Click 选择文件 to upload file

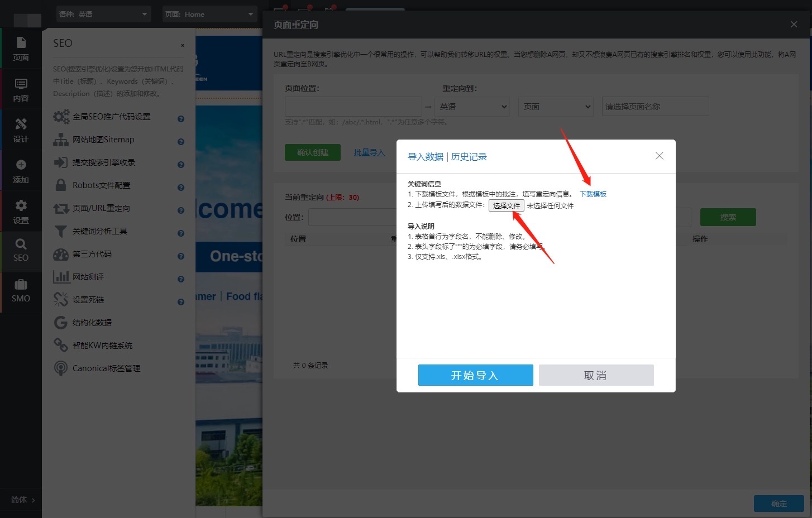506,205
